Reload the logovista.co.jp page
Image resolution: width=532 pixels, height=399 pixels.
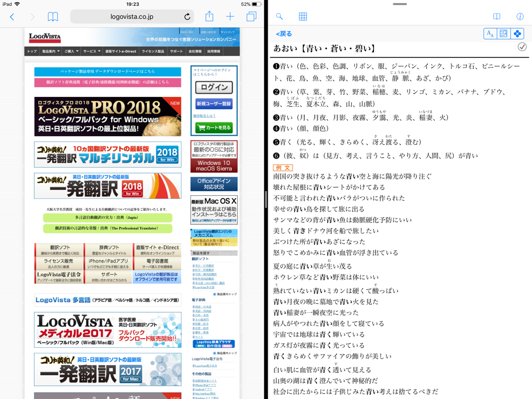tap(187, 16)
